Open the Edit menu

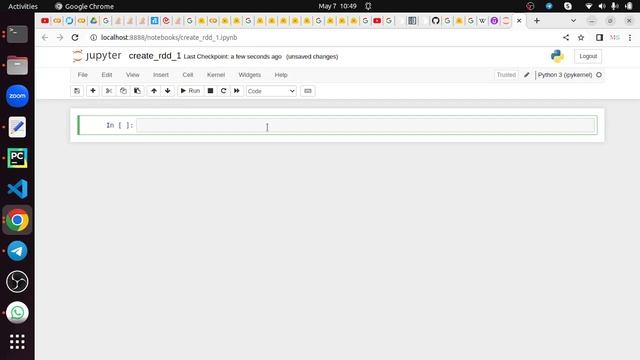click(x=107, y=75)
